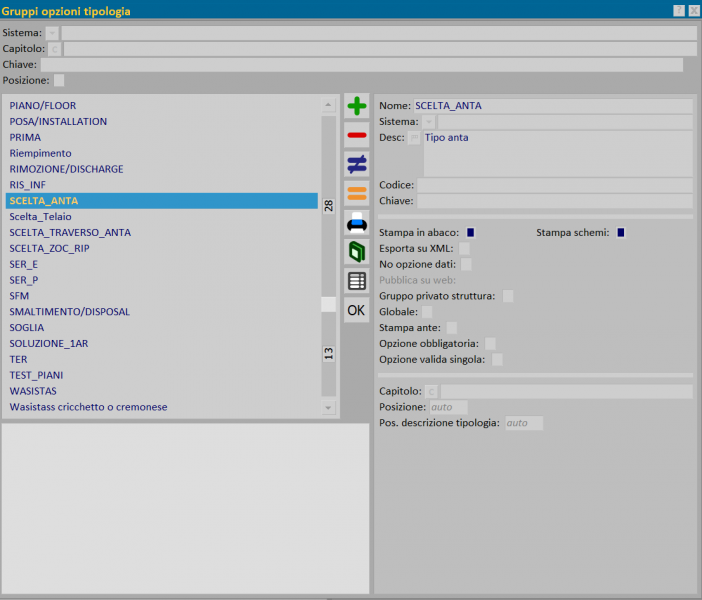The height and width of the screenshot is (600, 702).
Task: Select SER_P in the list
Action: [x=162, y=280]
